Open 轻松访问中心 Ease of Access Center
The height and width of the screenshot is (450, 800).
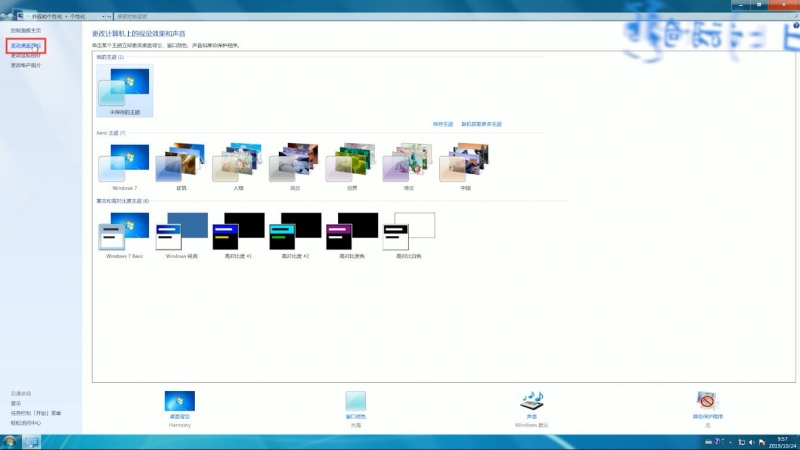(x=26, y=423)
